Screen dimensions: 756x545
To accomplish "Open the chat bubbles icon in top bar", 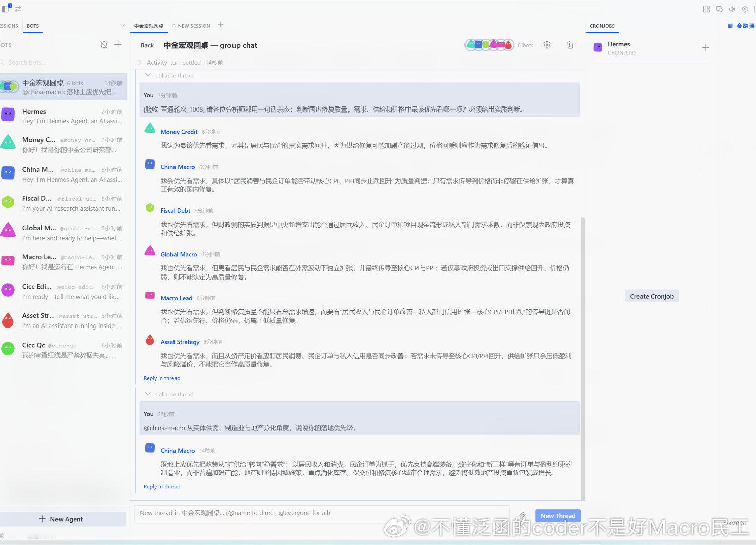I will (x=719, y=9).
